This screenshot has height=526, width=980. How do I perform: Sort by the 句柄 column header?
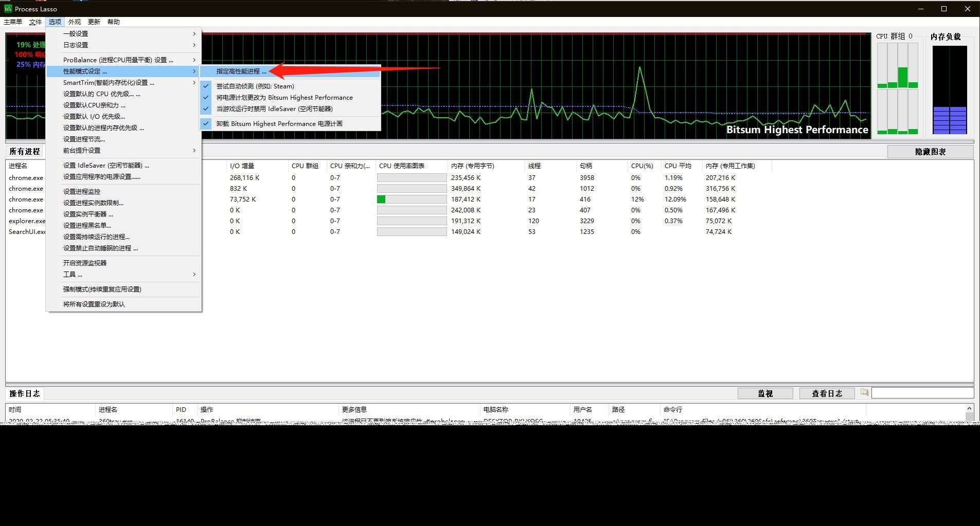(x=602, y=166)
